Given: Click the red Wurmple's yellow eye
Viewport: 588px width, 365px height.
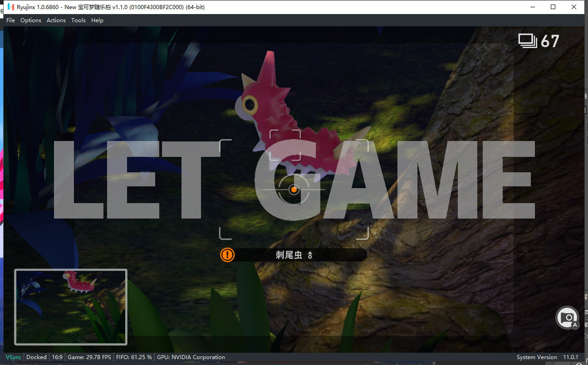Looking at the screenshot, I should 249,105.
